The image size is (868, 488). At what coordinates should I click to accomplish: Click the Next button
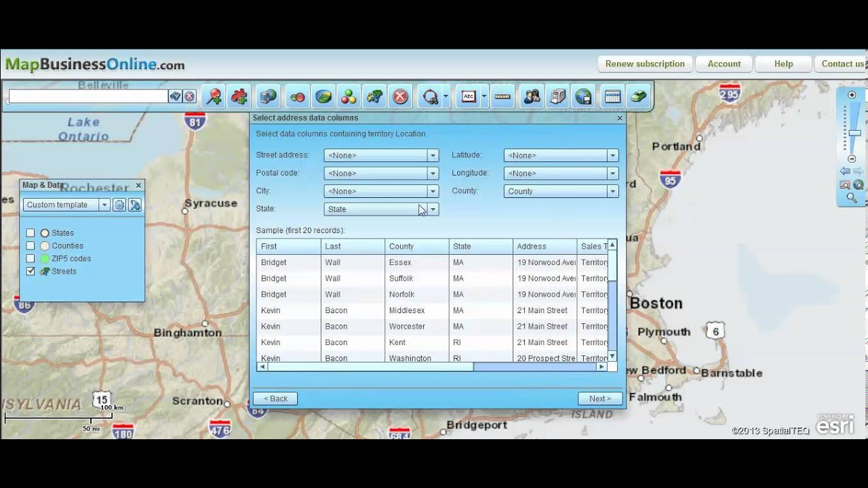(x=600, y=399)
